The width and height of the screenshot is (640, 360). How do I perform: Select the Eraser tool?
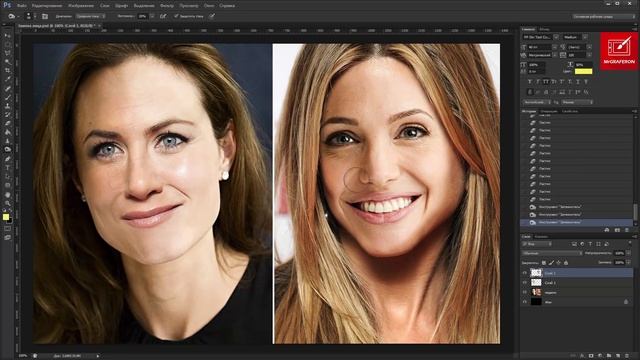[7, 123]
